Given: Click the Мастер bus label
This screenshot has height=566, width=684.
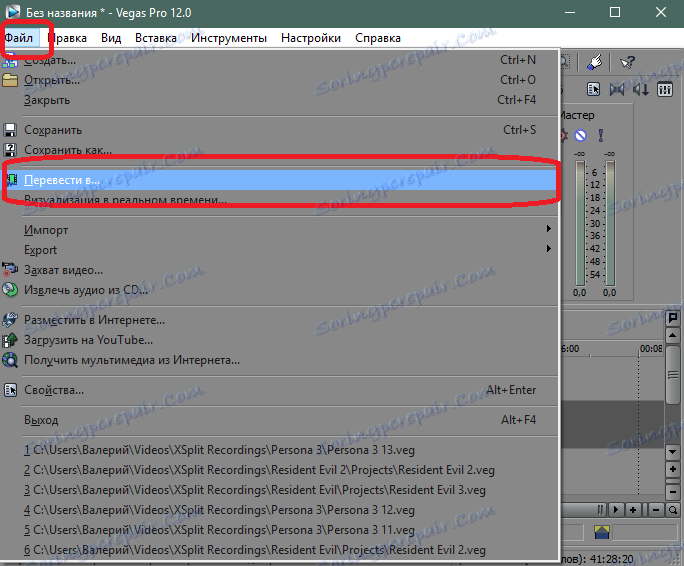Looking at the screenshot, I should pos(577,115).
